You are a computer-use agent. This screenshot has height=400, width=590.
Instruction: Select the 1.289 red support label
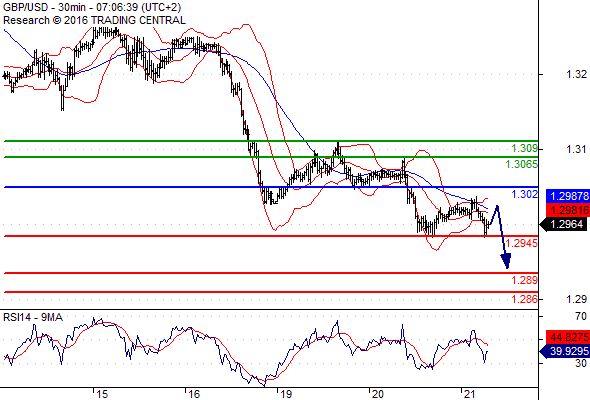[525, 280]
